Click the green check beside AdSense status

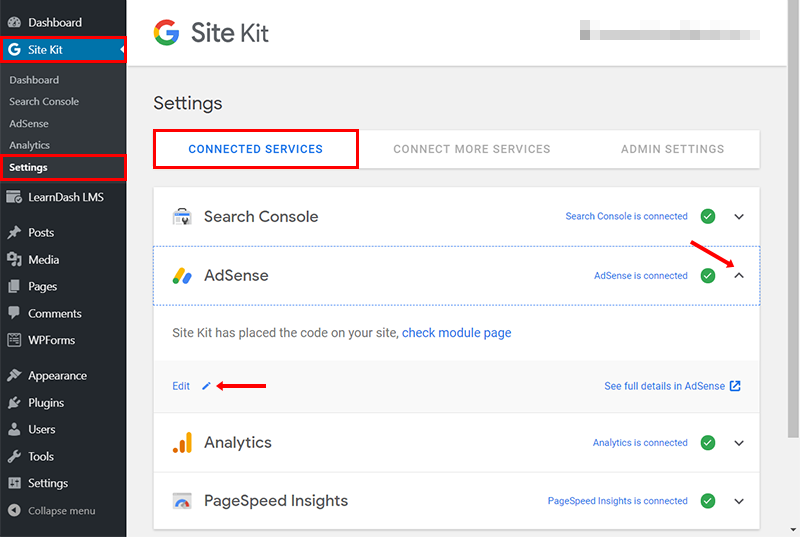[x=708, y=275]
